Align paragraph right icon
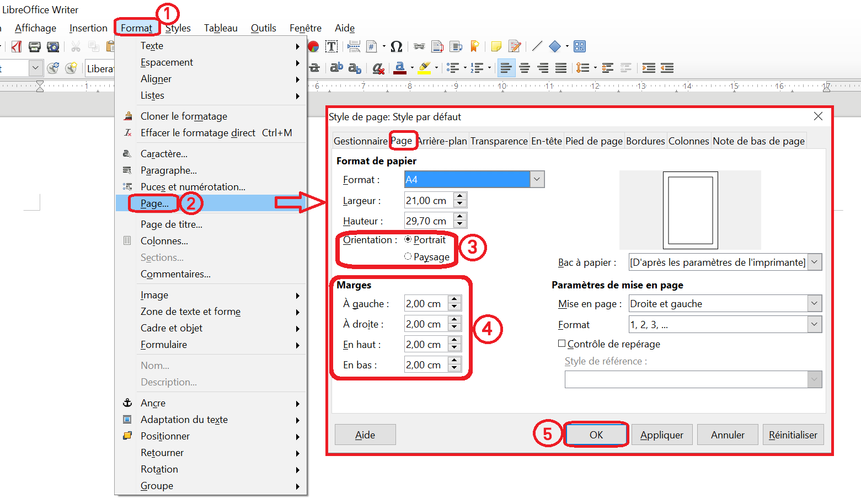 tap(543, 68)
